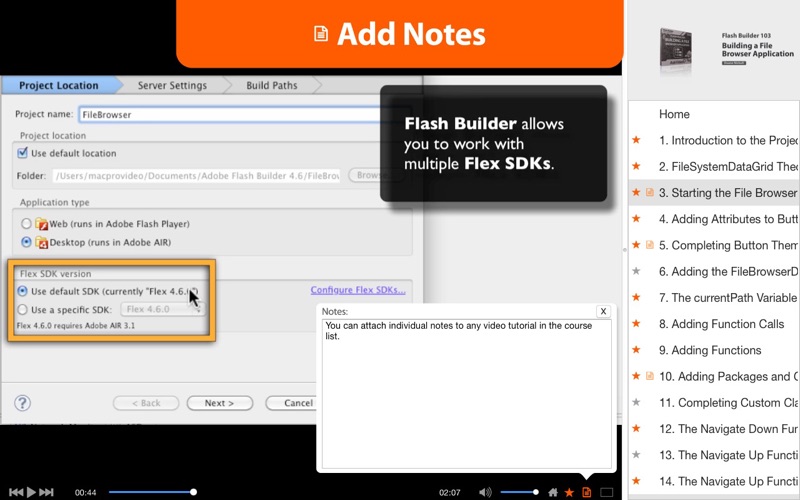Click the fullscreen rectangle icon in player bar

607,492
